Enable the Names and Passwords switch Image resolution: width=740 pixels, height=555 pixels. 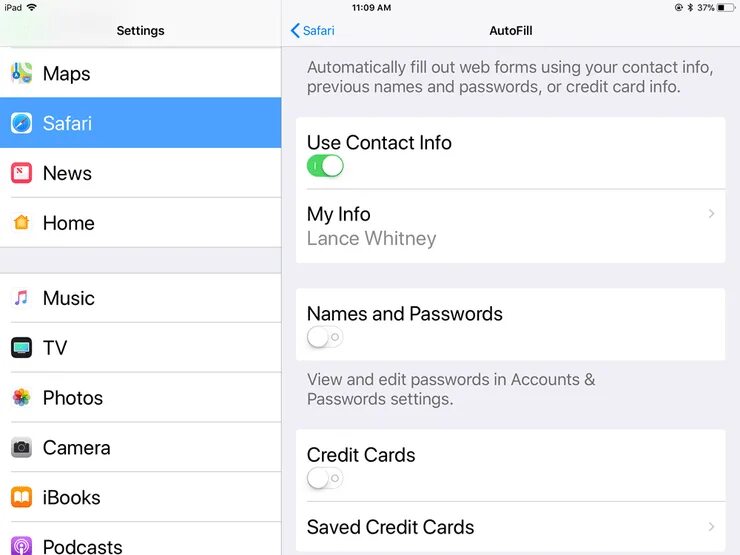click(x=325, y=337)
